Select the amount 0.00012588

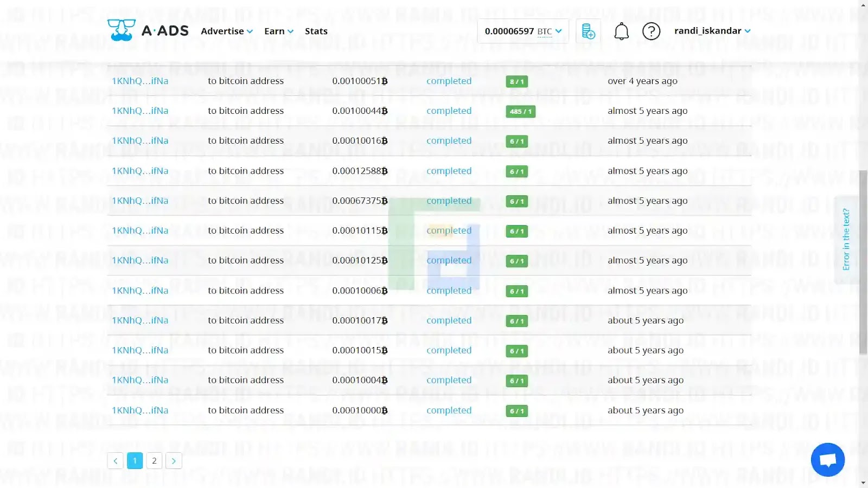360,171
